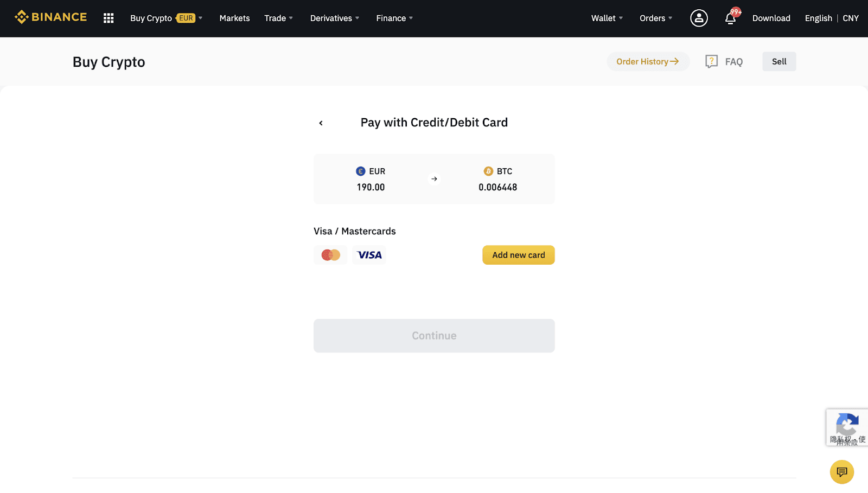The image size is (868, 493).
Task: Open the apps grid menu icon
Action: [x=108, y=18]
